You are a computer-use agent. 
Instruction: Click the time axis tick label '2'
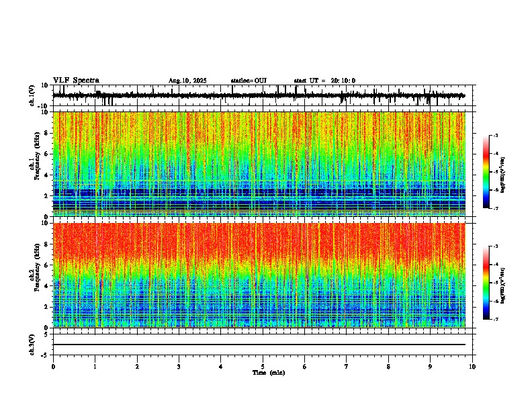click(x=137, y=367)
